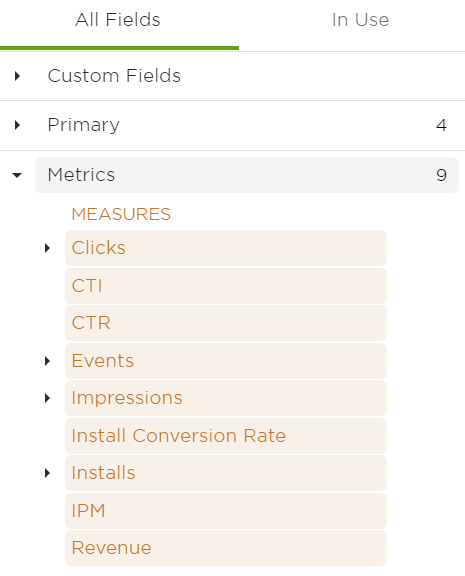The height and width of the screenshot is (576, 465).
Task: Switch to the In Use tab
Action: pyautogui.click(x=360, y=20)
